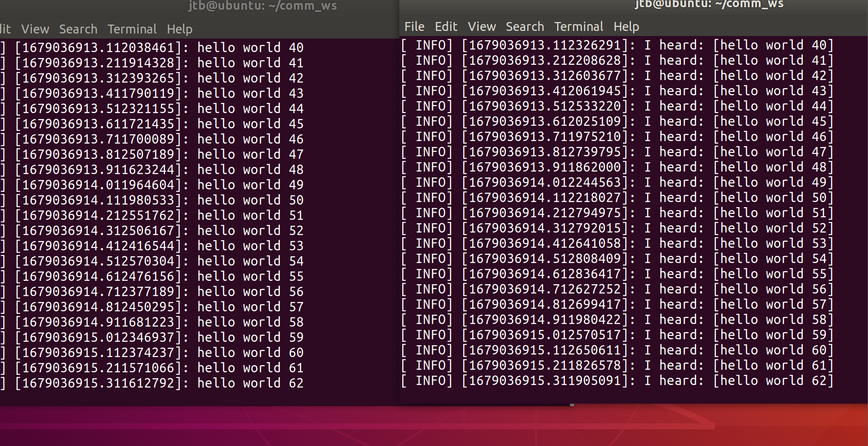Click timestamp 1679036914.412641058 in right terminal
868x446 pixels.
pos(545,243)
